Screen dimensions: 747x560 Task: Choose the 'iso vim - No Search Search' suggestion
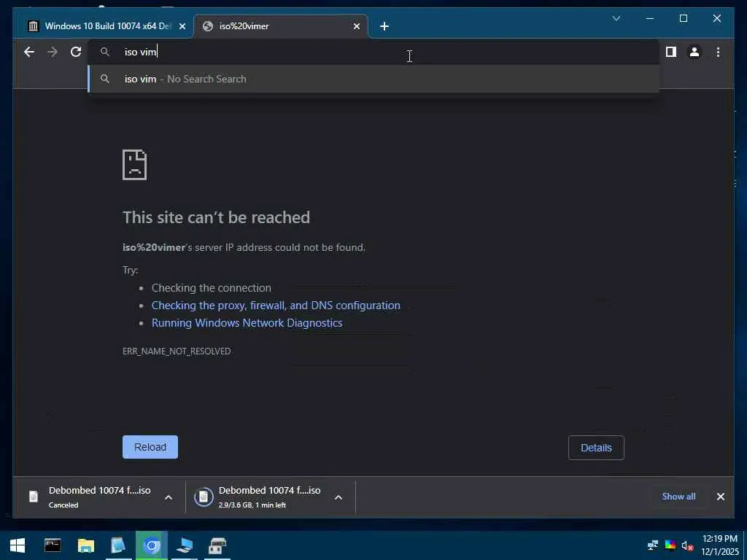374,79
